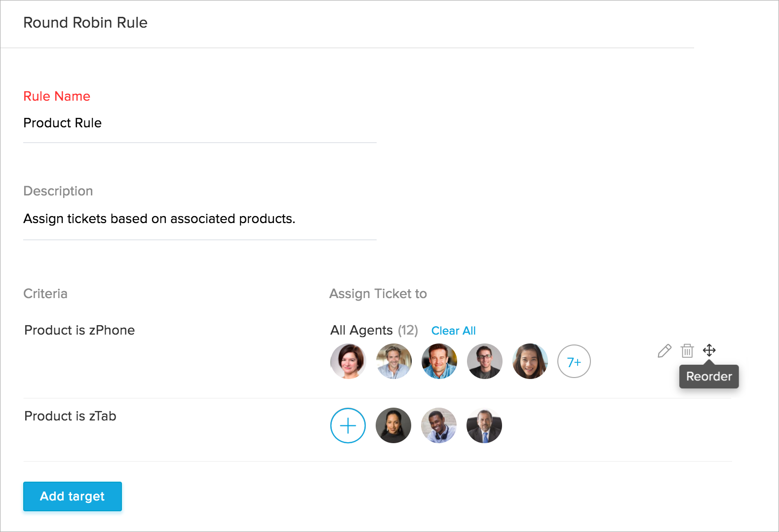Viewport: 779px width, 532px height.
Task: Click the pencil edit icon for zPhone criteria
Action: (x=664, y=351)
